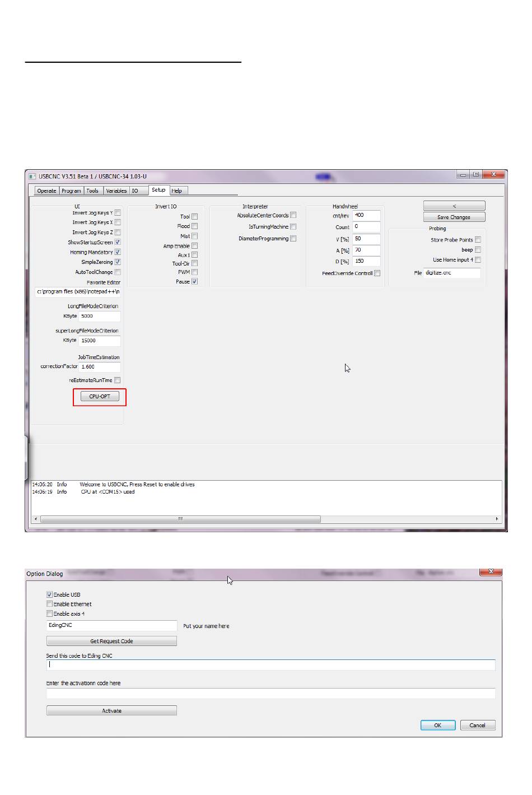Click inside the activation code input field
The image size is (532, 795).
click(x=270, y=694)
